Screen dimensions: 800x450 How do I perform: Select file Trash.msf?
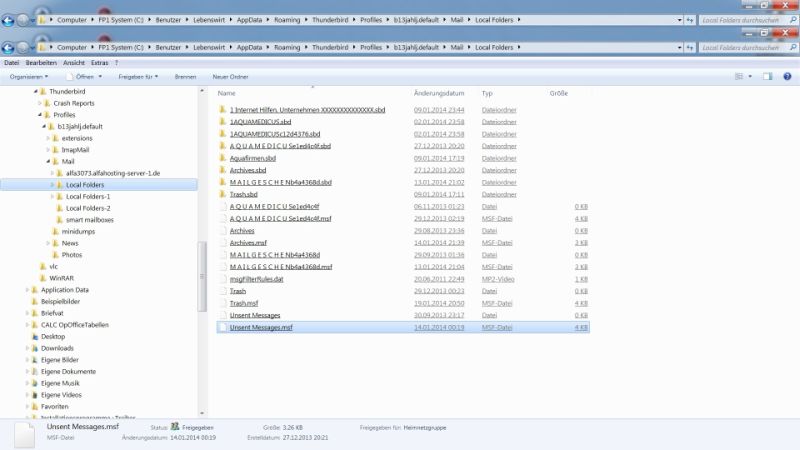click(244, 303)
